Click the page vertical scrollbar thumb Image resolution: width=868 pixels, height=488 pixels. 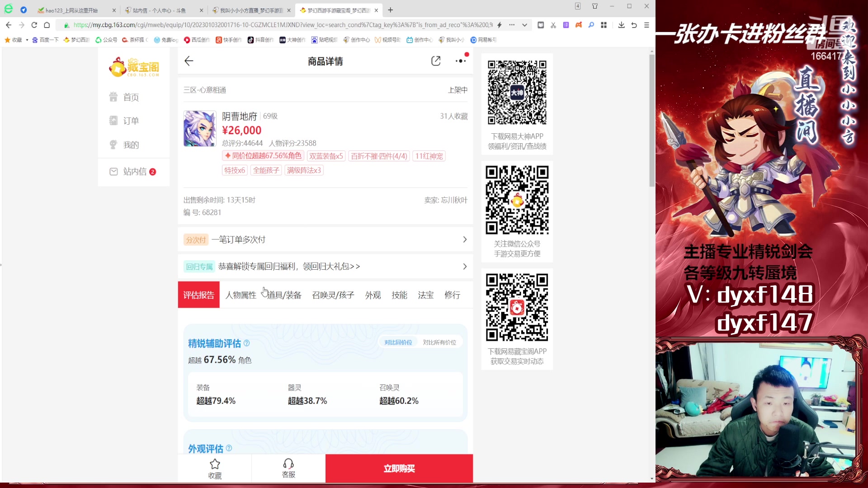652,120
